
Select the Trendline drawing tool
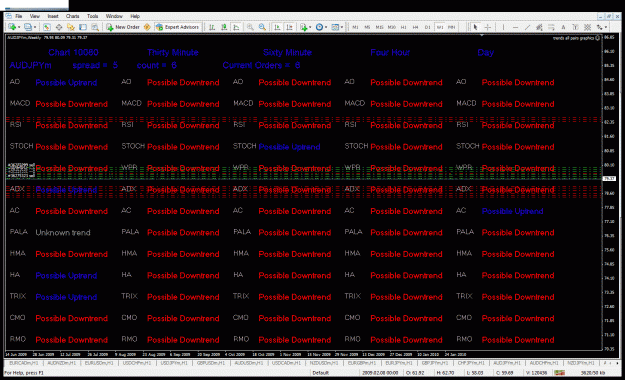[527, 27]
